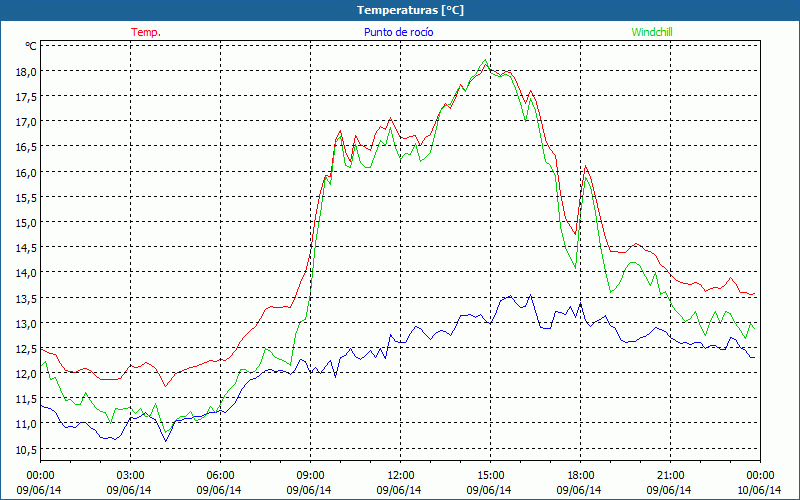This screenshot has width=800, height=500.
Task: Click the 14,5 y-axis value
Action: pyautogui.click(x=27, y=248)
